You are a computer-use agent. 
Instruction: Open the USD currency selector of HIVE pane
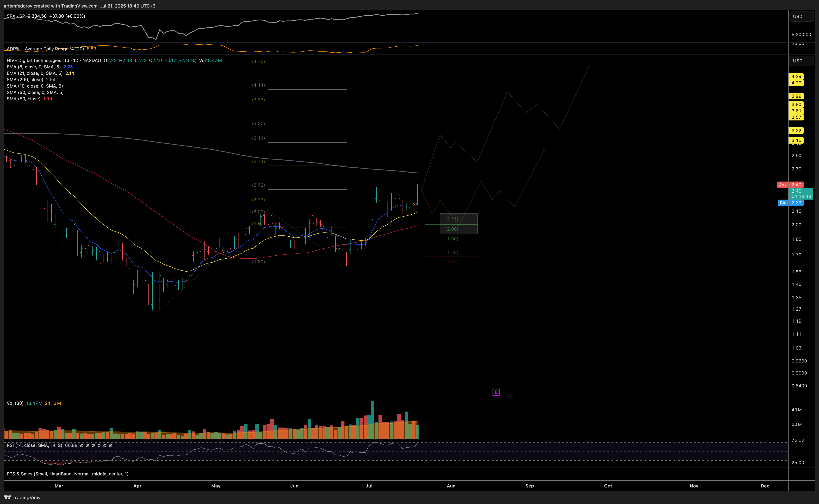[x=801, y=61]
